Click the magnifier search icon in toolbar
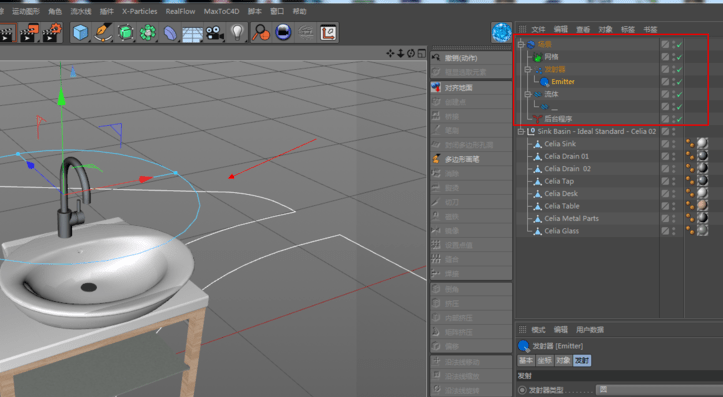This screenshot has width=723, height=397. pyautogui.click(x=261, y=33)
